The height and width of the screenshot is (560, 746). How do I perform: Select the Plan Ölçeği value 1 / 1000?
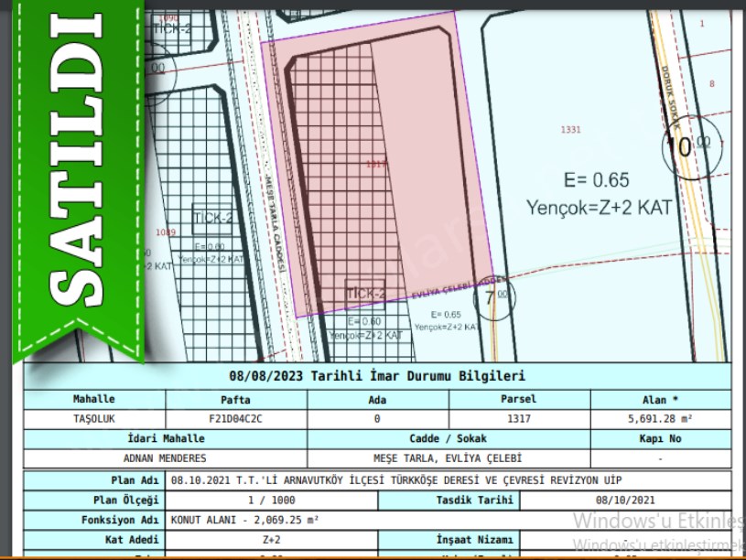click(x=270, y=501)
